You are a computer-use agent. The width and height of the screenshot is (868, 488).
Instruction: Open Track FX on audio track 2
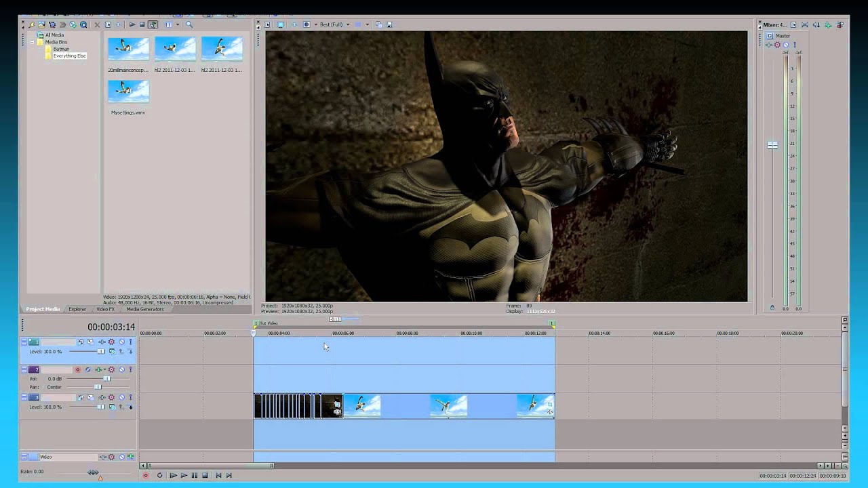tap(99, 370)
